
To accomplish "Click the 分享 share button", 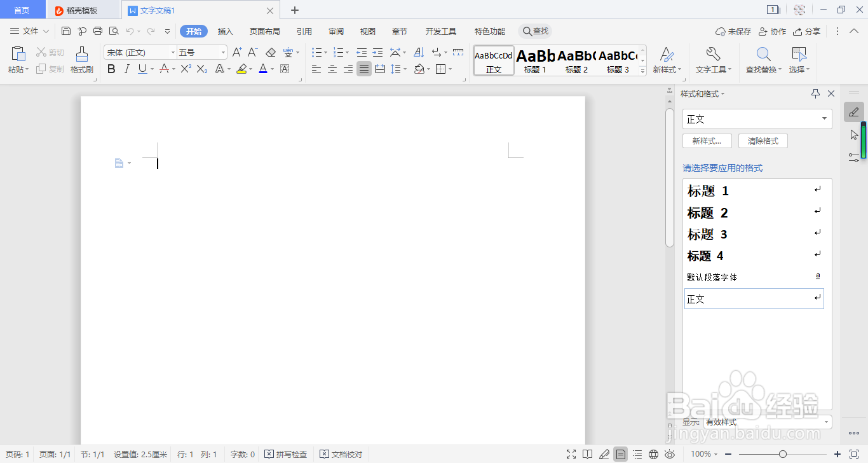I will pyautogui.click(x=806, y=31).
